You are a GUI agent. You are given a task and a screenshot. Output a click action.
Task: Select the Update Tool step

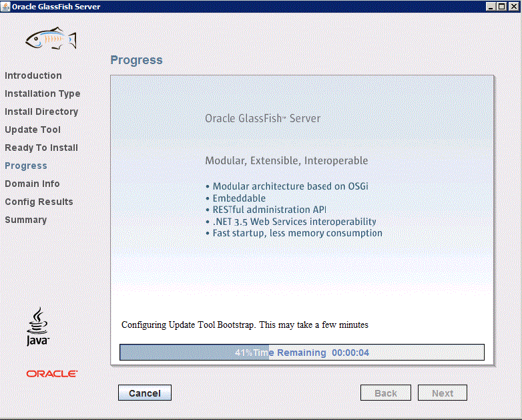coord(33,130)
